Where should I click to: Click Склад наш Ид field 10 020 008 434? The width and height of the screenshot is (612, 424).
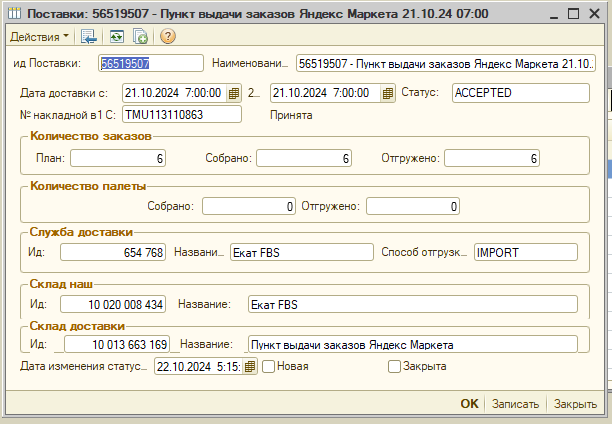click(113, 304)
